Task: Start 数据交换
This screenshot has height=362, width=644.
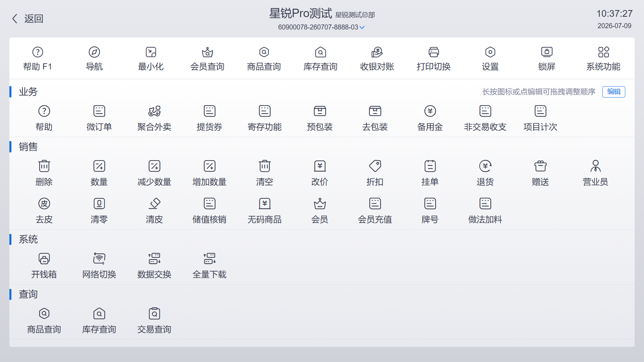Action: coord(154,266)
